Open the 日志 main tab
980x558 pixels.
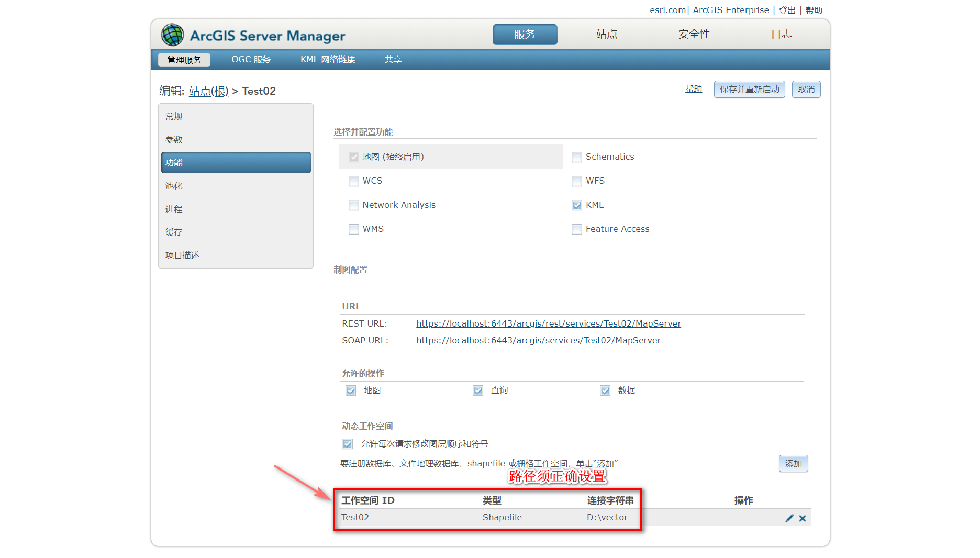click(782, 35)
